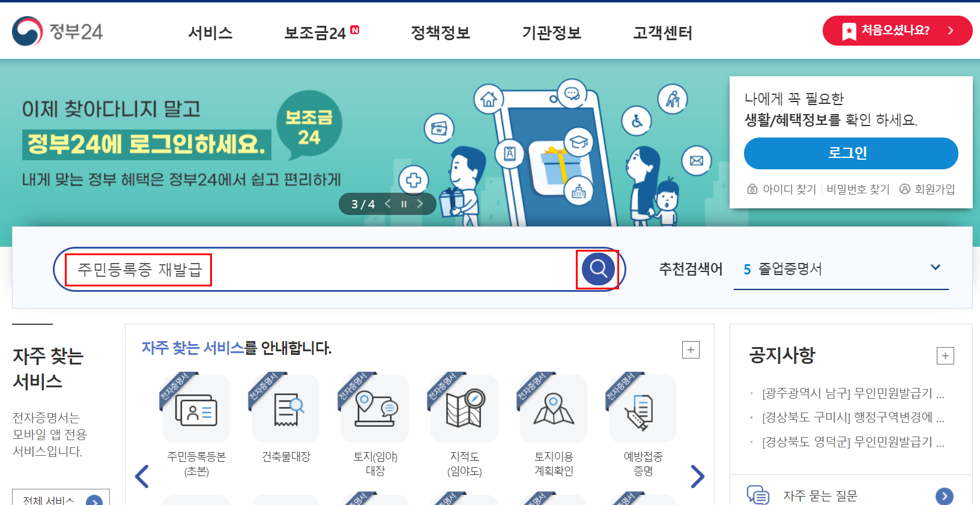Image resolution: width=980 pixels, height=505 pixels.
Task: Click the 정부24 logo
Action: [58, 31]
